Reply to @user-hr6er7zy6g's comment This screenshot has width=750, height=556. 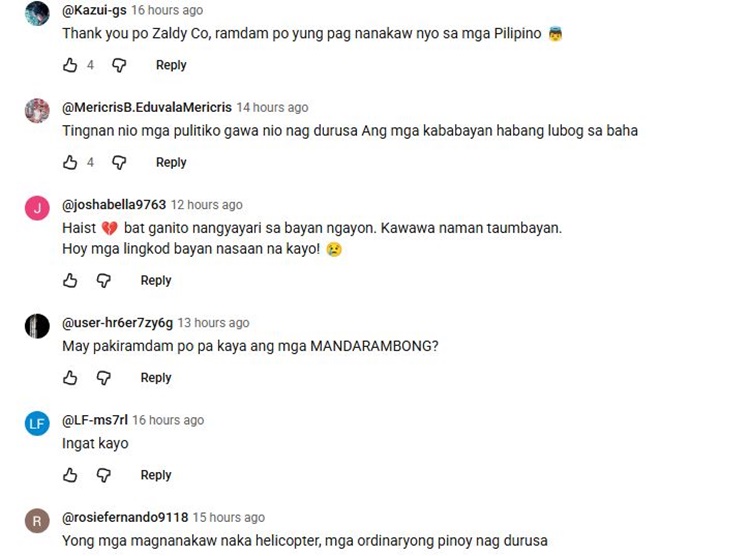pos(155,378)
